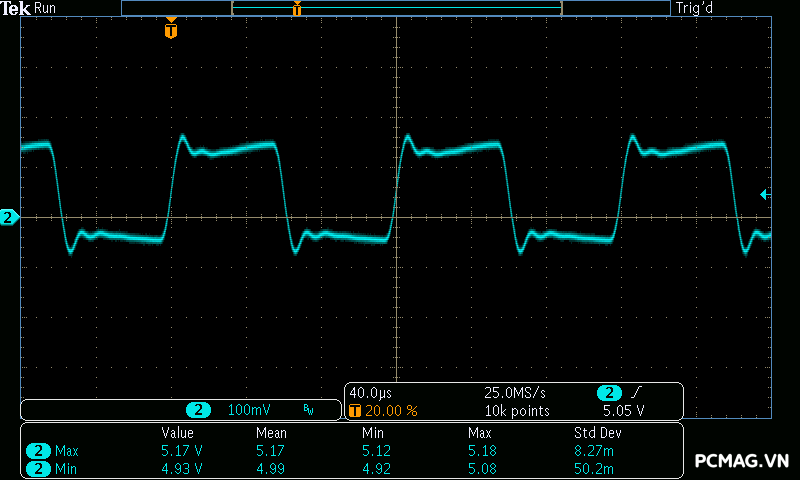Click the rising edge trigger slope icon
This screenshot has height=480, width=800.
(x=635, y=393)
